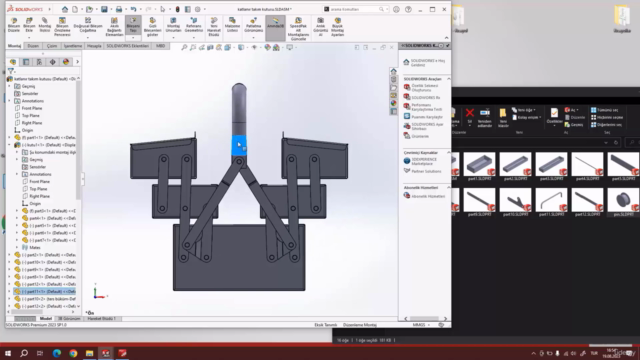The height and width of the screenshot is (360, 640).
Task: Select the highlighted part11<1> tree item
Action: click(x=44, y=291)
